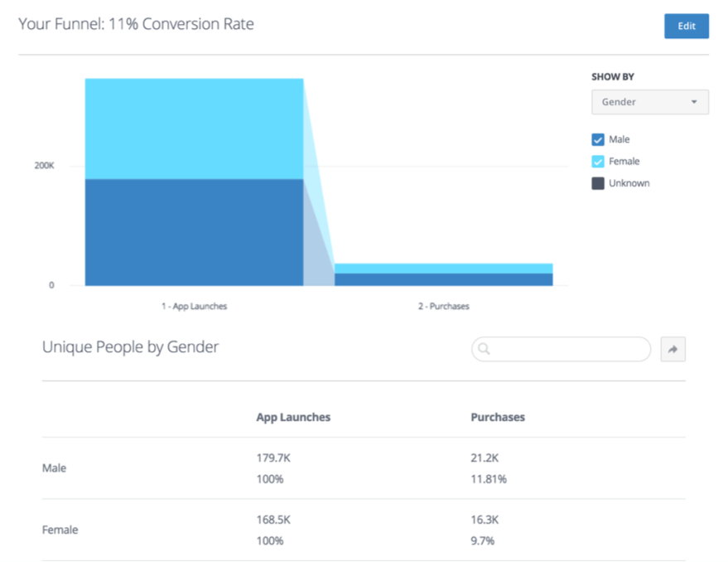This screenshot has width=728, height=562.
Task: Click the search field in Unique People
Action: [x=561, y=349]
